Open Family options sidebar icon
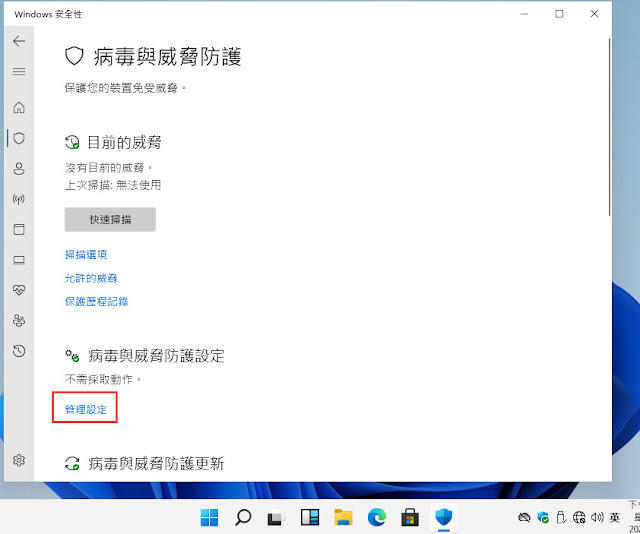The height and width of the screenshot is (534, 640). [x=19, y=321]
